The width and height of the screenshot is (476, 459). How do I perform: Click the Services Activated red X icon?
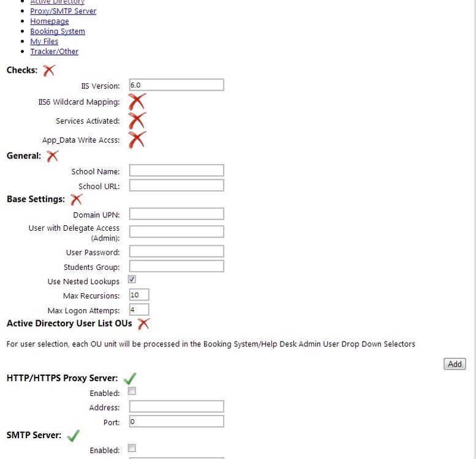point(137,121)
